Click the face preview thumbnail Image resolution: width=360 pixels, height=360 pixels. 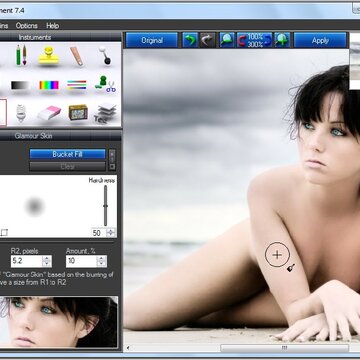pos(59,322)
